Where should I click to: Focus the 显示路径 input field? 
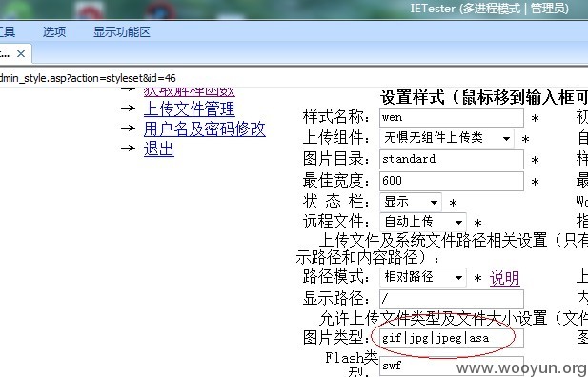[452, 299]
